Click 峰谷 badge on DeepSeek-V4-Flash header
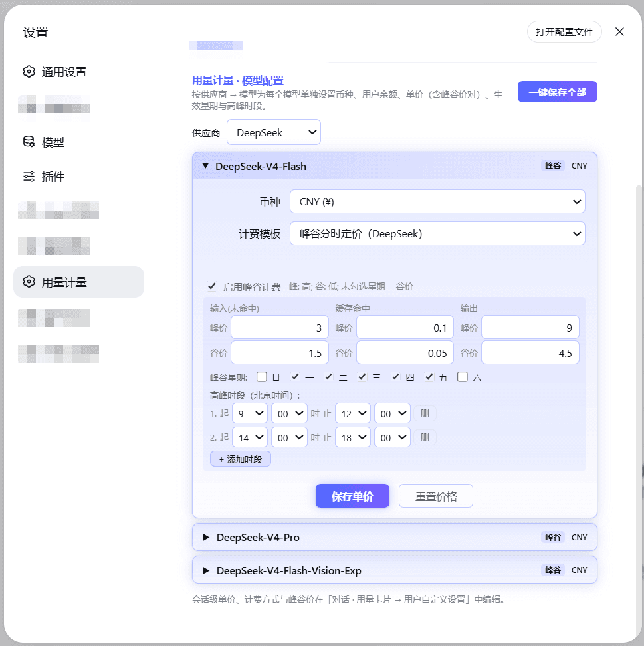 552,165
